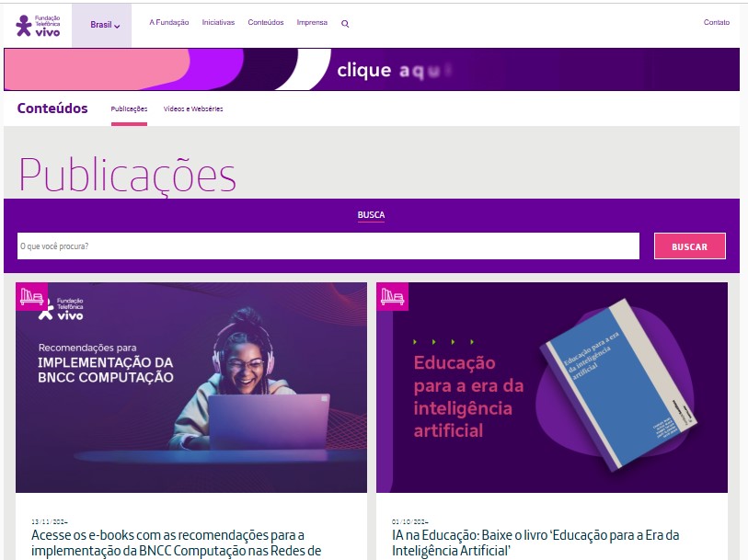Focus the 'O que você procura?' search field
Viewport: 748px width, 560px height.
coord(328,246)
